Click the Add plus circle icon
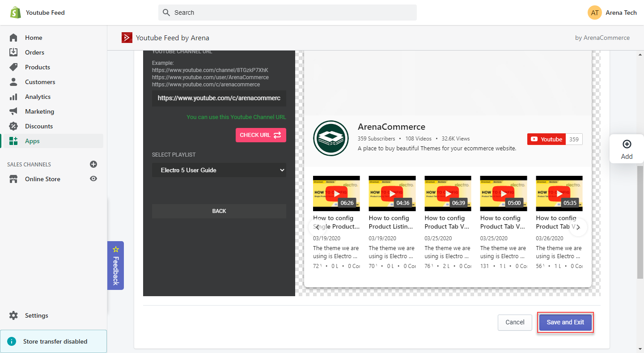The width and height of the screenshot is (644, 353). 627,144
